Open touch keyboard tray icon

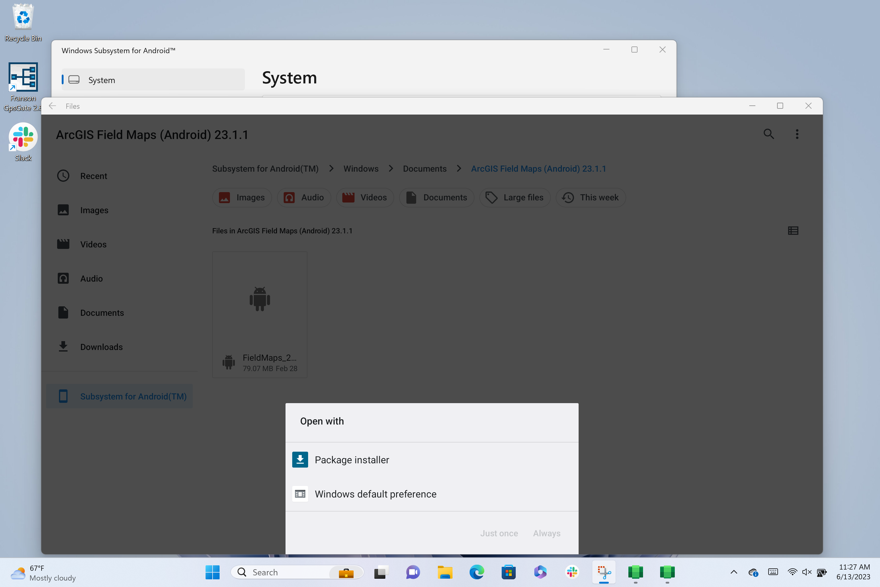tap(773, 572)
